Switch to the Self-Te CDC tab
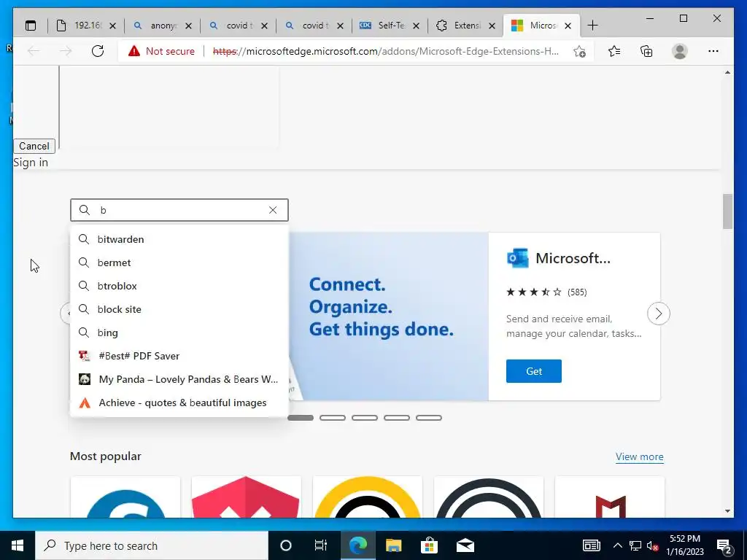This screenshot has height=560, width=747. point(390,26)
